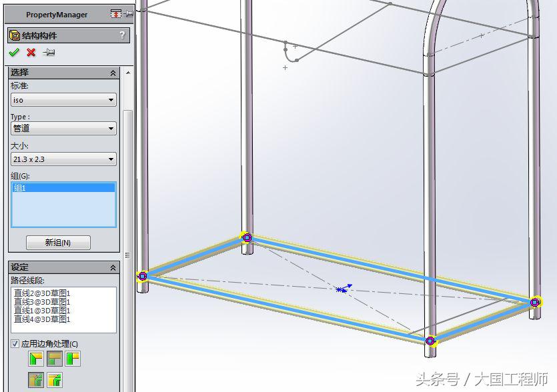The height and width of the screenshot is (392, 557).
Task: Enable the first weld gap option icon
Action: (x=37, y=380)
